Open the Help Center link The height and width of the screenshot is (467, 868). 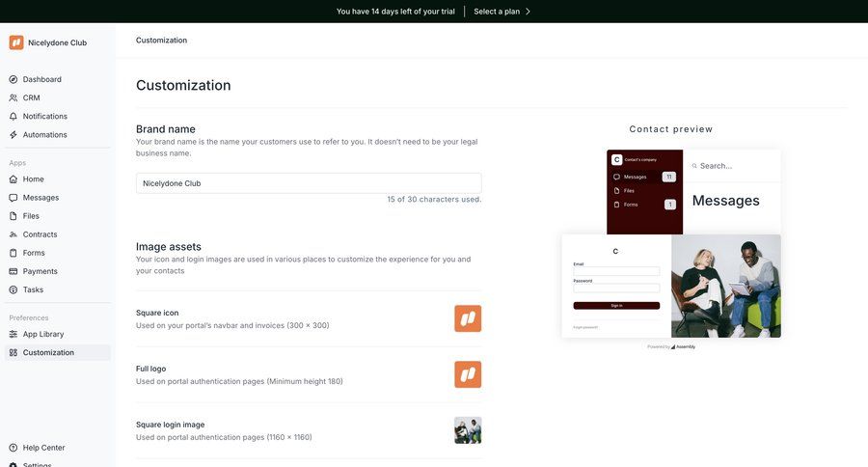coord(58,448)
